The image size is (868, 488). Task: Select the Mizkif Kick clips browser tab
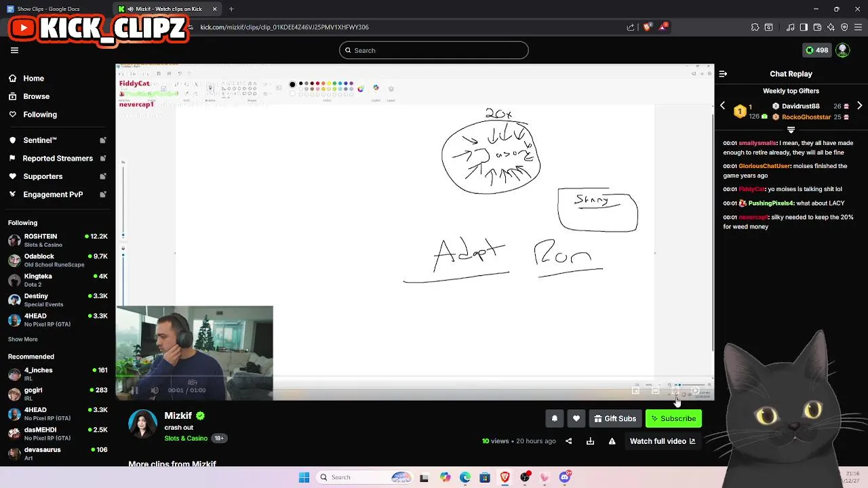click(x=166, y=9)
